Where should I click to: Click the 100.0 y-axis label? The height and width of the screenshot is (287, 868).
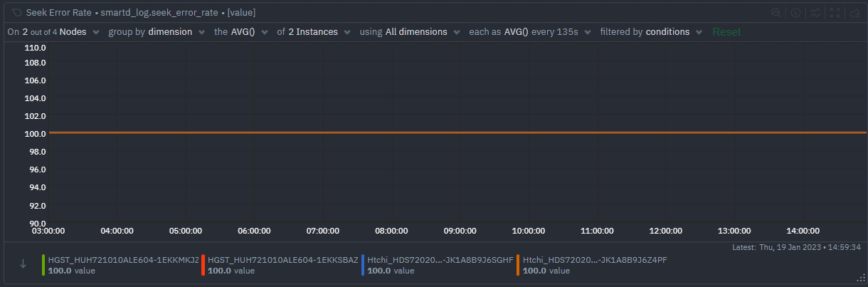click(x=36, y=134)
